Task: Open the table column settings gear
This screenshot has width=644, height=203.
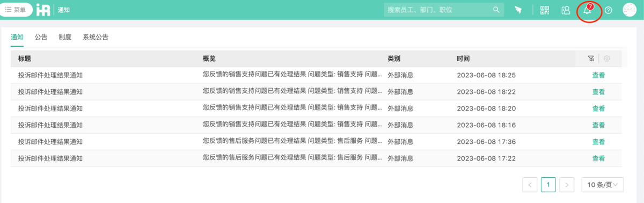Action: tap(607, 59)
